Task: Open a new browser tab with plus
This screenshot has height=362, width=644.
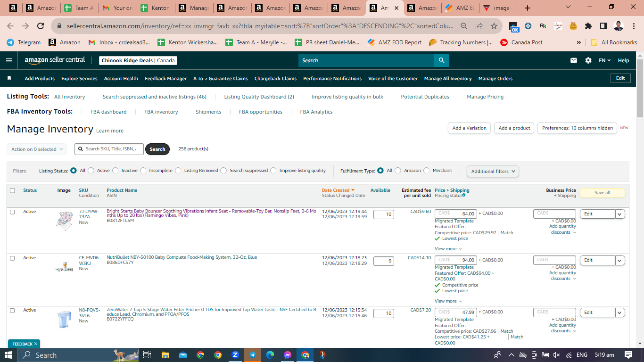Action: [527, 8]
